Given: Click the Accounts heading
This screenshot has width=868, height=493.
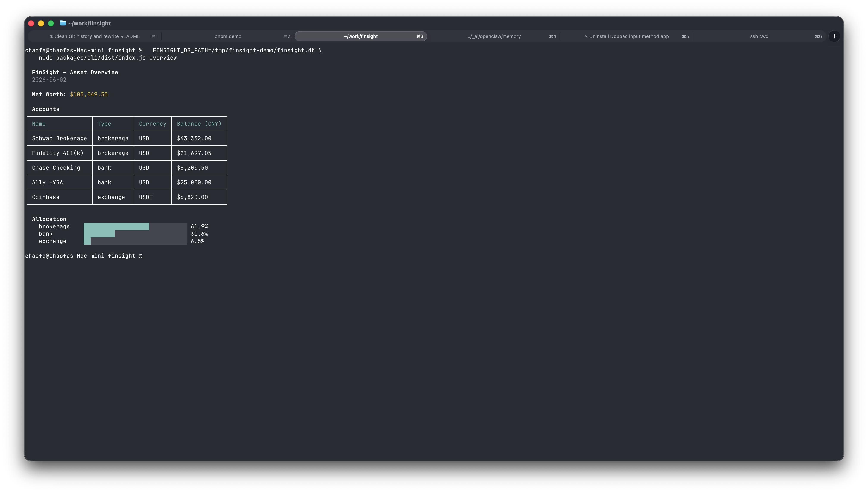Looking at the screenshot, I should click(46, 109).
